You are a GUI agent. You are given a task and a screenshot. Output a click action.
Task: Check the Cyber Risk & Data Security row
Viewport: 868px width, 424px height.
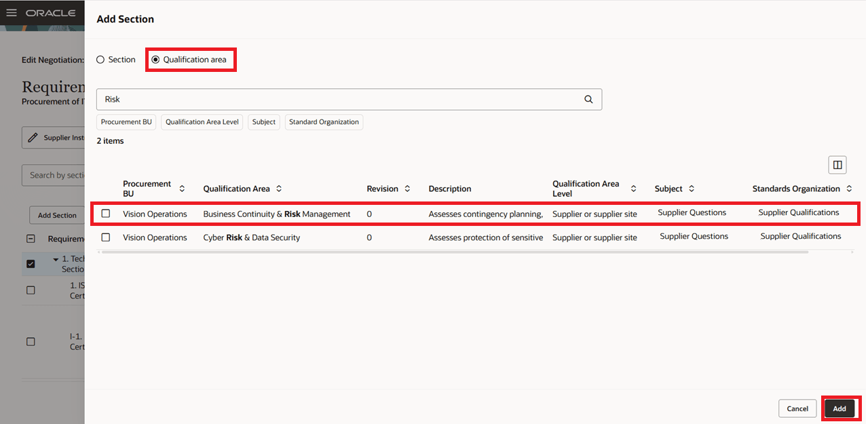pyautogui.click(x=105, y=237)
